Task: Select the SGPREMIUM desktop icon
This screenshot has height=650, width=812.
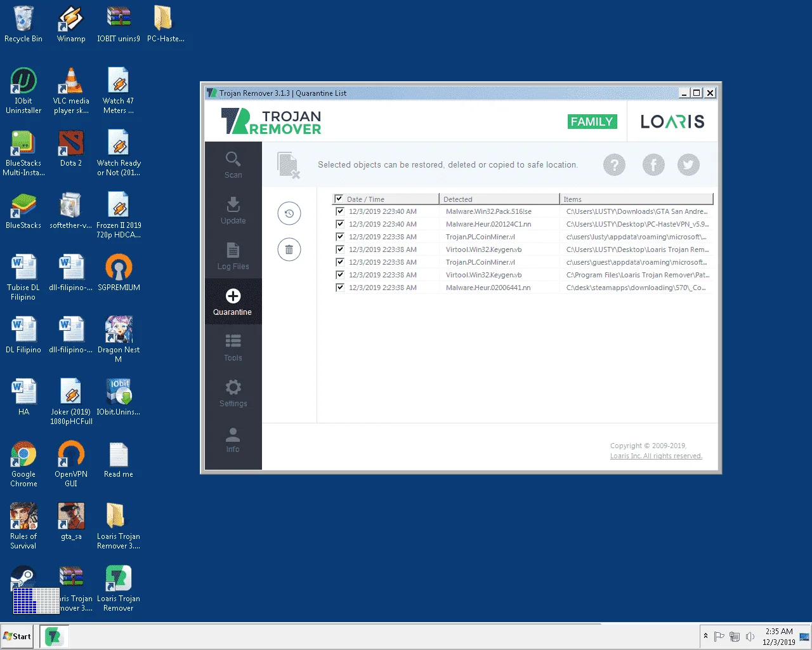Action: (x=119, y=273)
